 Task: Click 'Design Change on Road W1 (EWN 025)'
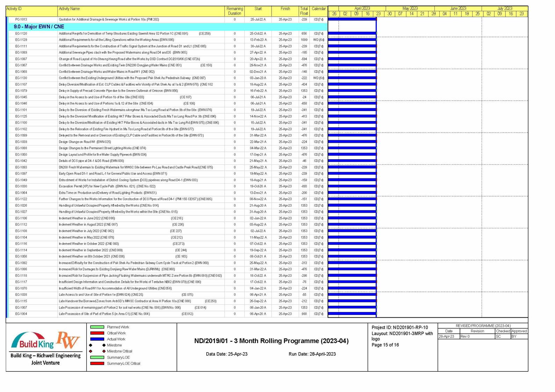coord(85,142)
